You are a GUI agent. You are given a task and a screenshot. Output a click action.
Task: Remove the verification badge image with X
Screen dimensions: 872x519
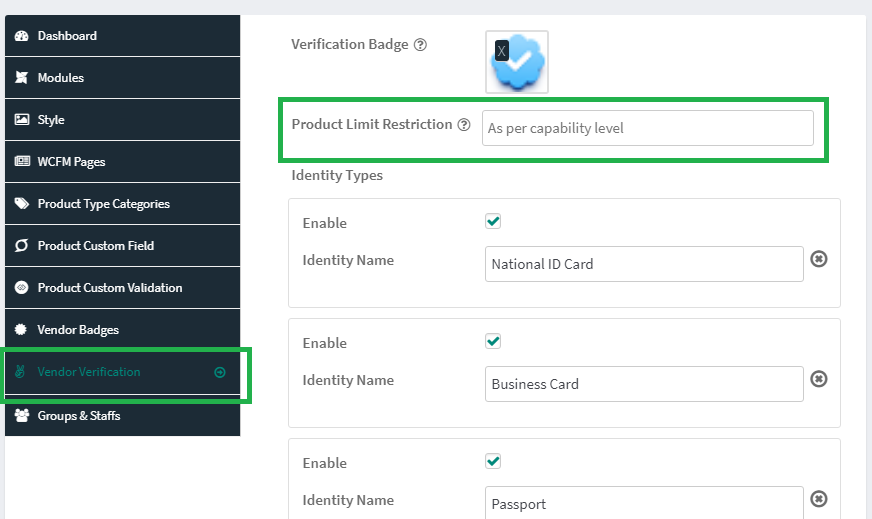click(x=502, y=51)
